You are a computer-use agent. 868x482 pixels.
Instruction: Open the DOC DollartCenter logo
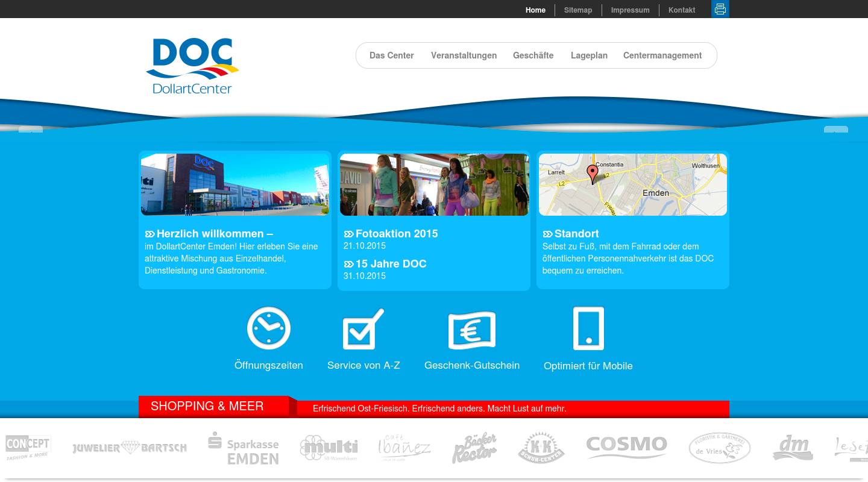(x=192, y=66)
